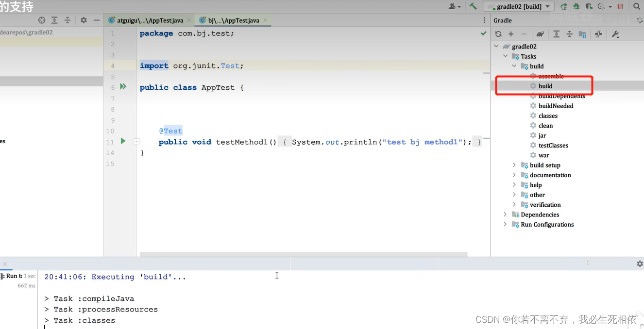Screen dimensions: 644x329
Task: Hide the Project panel with minus icon
Action: [x=97, y=20]
